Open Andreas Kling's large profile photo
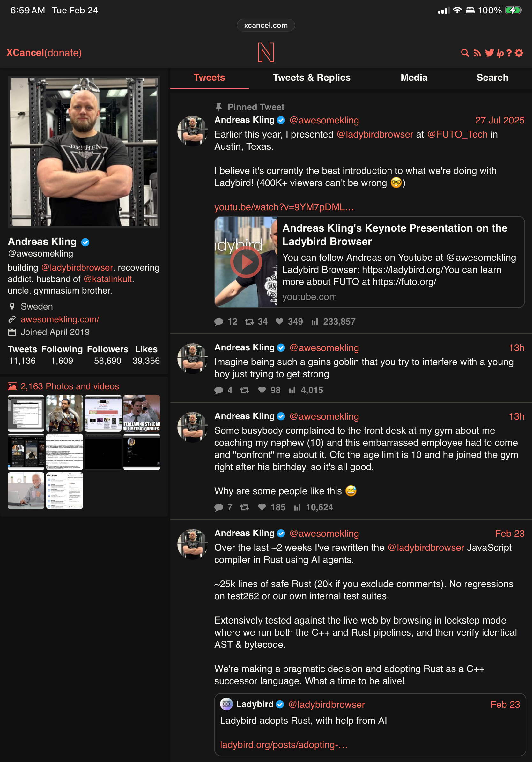 [84, 152]
